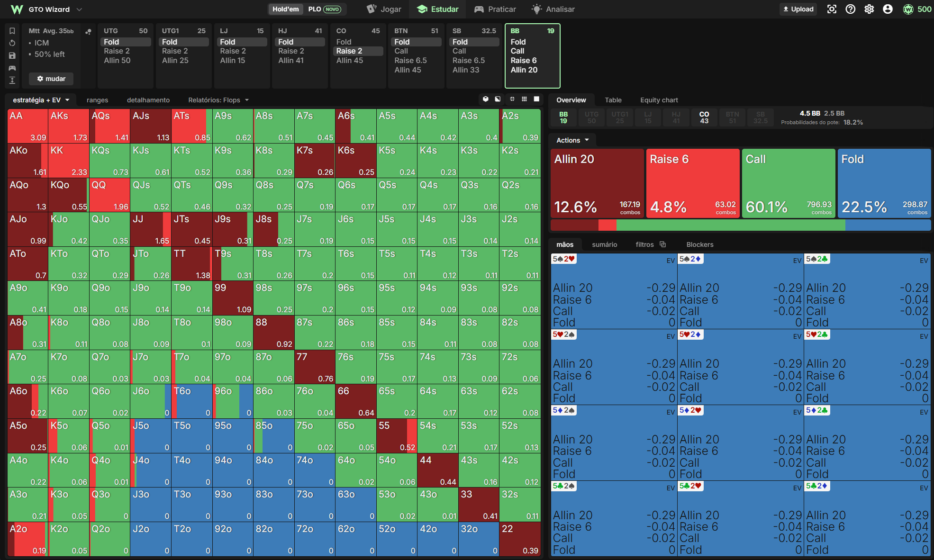This screenshot has width=934, height=560.
Task: Click the gamepad practice icon in the sidebar
Action: [12, 68]
